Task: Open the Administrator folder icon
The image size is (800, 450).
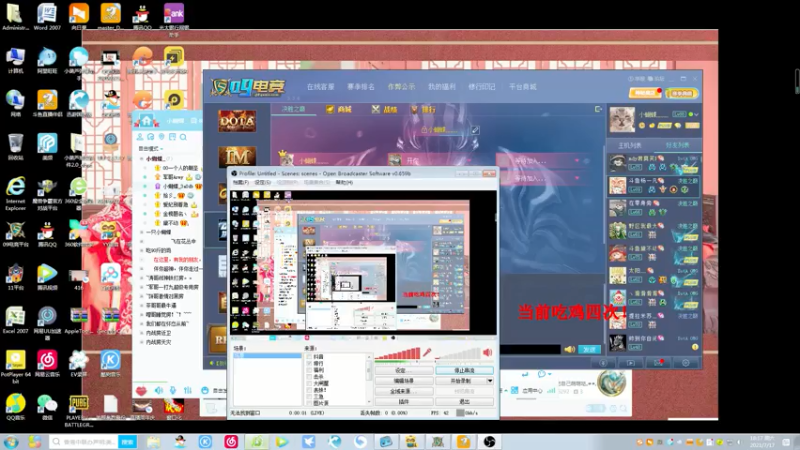Action: (15, 17)
